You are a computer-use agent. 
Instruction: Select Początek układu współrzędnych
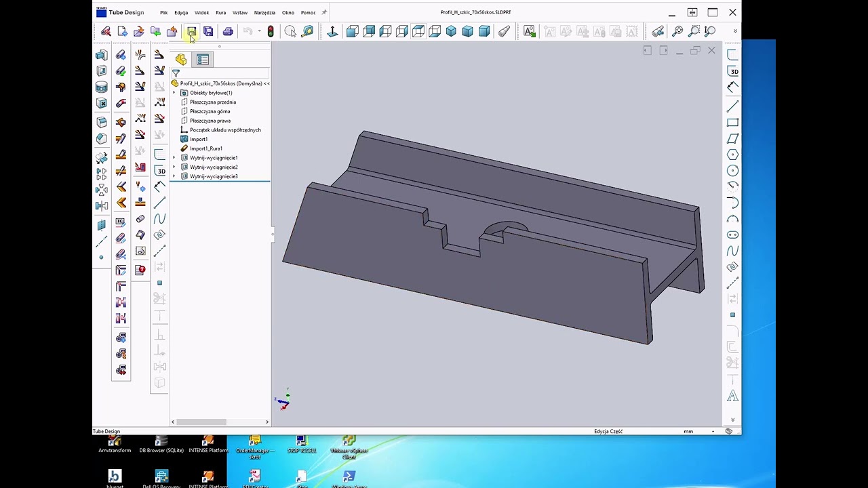[x=225, y=130]
